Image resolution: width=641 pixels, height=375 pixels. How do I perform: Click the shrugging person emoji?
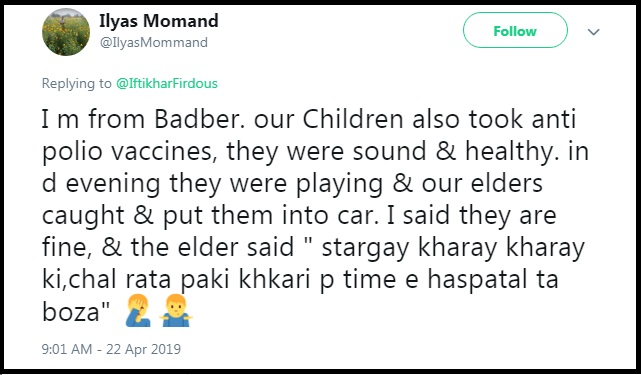point(177,311)
